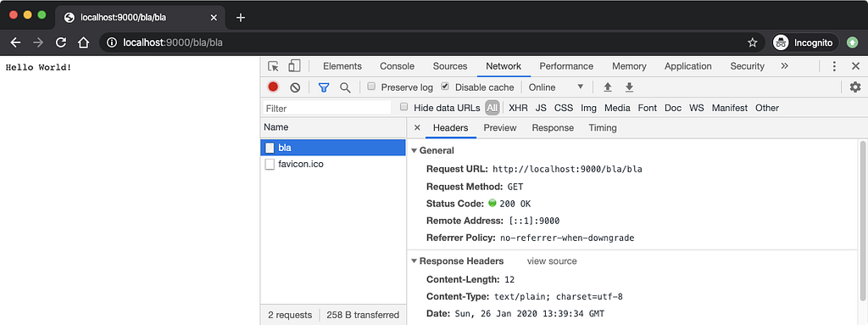This screenshot has height=325, width=868.
Task: Filter requests by WS
Action: tap(697, 108)
